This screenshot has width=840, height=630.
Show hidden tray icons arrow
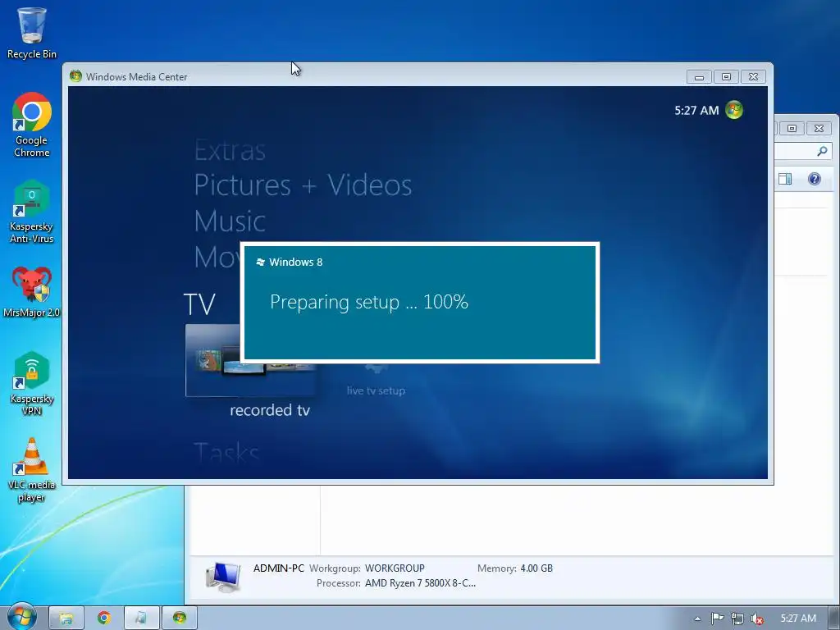click(697, 619)
